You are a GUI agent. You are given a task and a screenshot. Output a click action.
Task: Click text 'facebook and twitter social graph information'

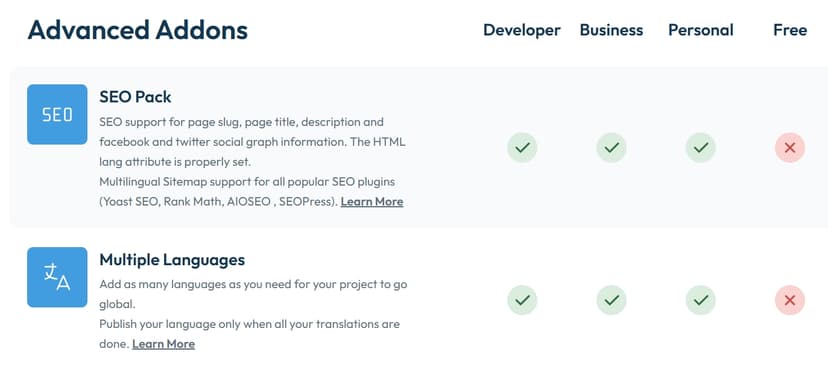[x=223, y=143]
